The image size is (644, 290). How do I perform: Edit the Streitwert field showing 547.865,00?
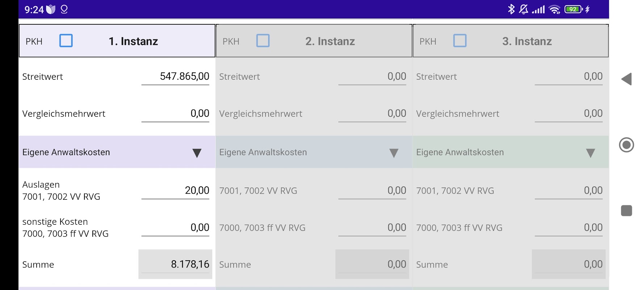click(x=176, y=76)
